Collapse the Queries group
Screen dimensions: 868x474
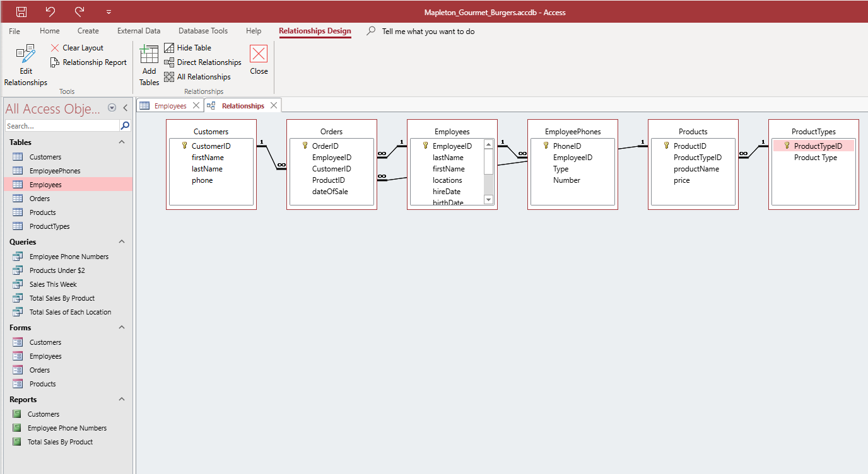pos(122,242)
